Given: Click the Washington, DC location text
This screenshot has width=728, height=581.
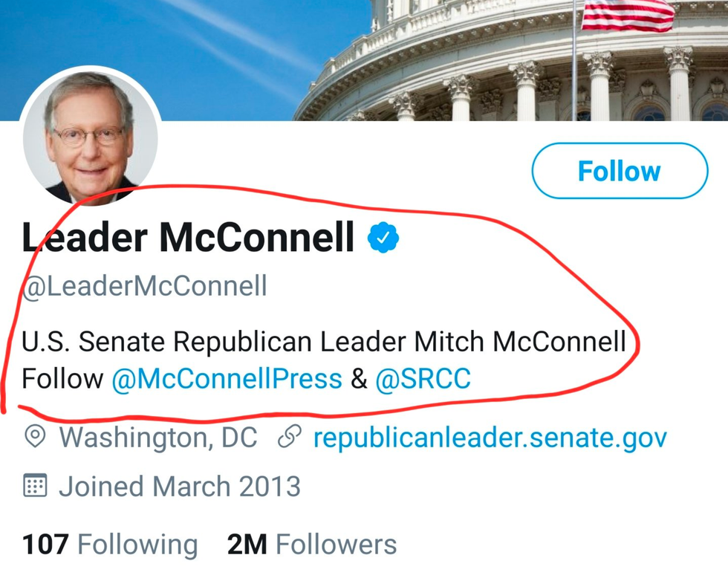Looking at the screenshot, I should pos(157,438).
